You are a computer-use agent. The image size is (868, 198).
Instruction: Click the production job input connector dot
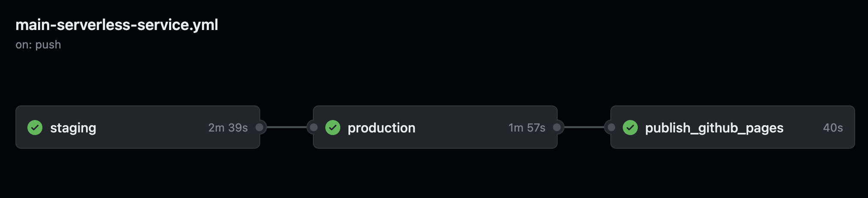[x=313, y=127]
